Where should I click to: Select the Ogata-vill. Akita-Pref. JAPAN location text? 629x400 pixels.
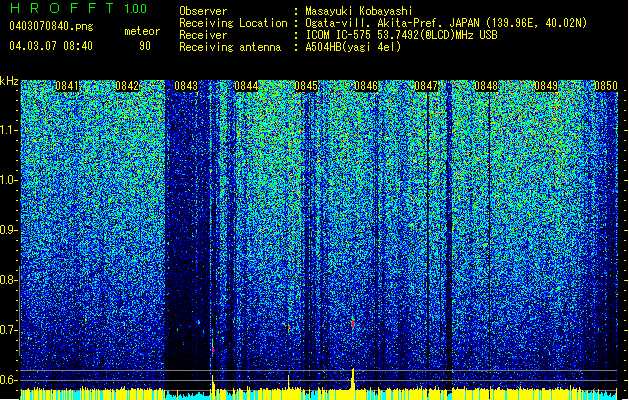(x=446, y=23)
